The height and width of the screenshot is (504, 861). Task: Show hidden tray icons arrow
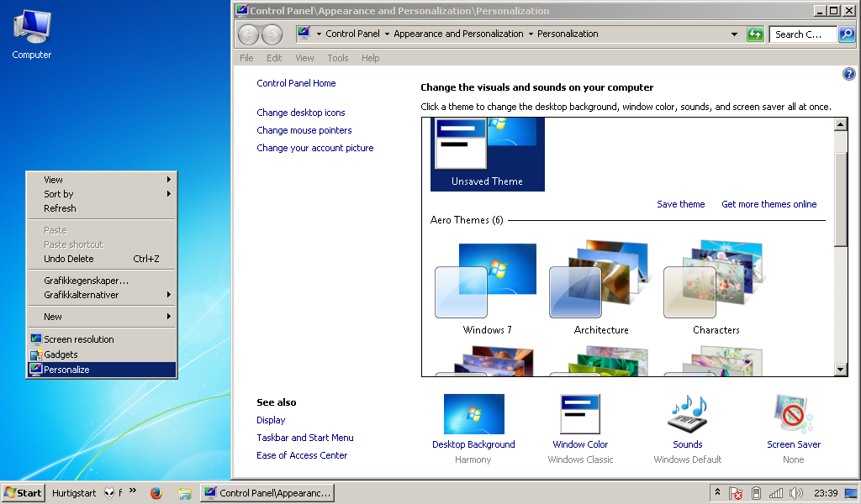click(x=717, y=492)
